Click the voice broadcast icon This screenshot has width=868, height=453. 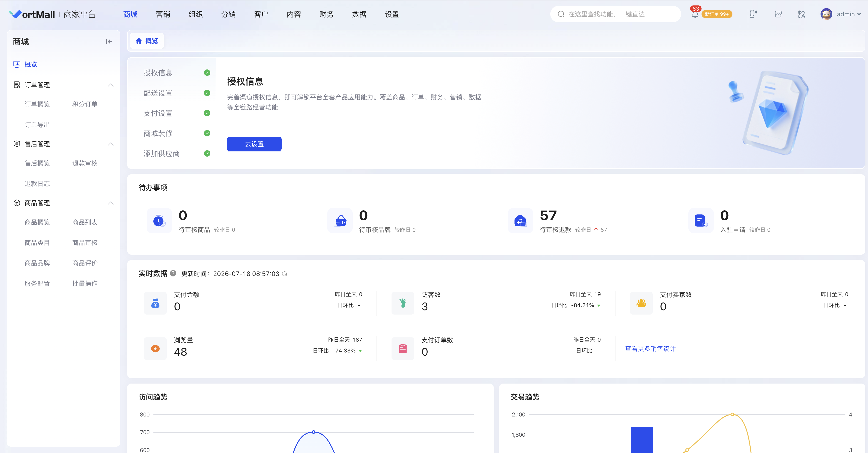point(753,14)
